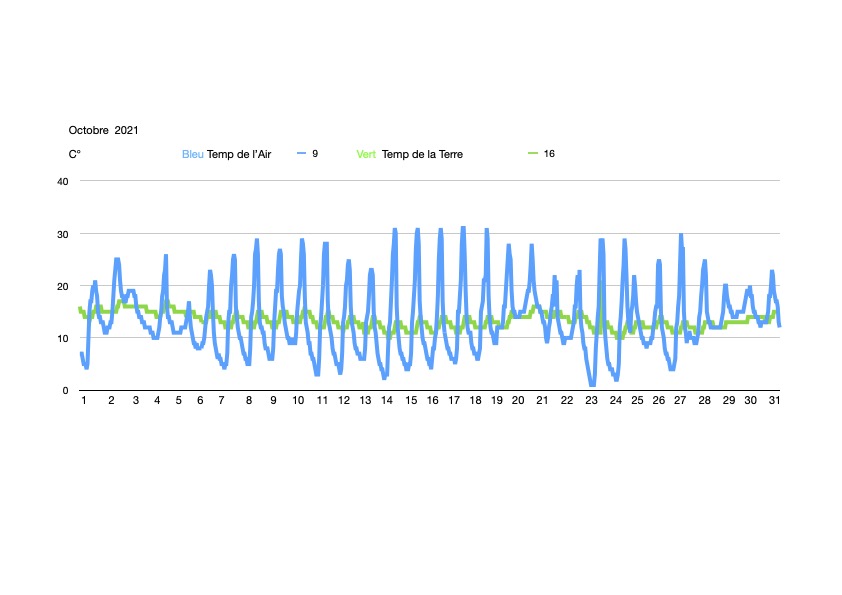Screen dimensions: 842x595
Task: Click the green legend line marker
Action: tap(533, 154)
